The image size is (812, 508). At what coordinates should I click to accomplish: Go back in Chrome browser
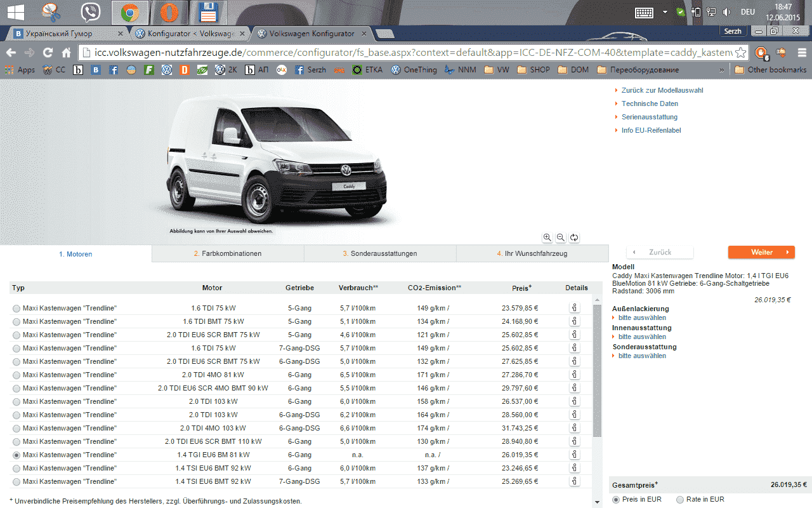click(11, 53)
